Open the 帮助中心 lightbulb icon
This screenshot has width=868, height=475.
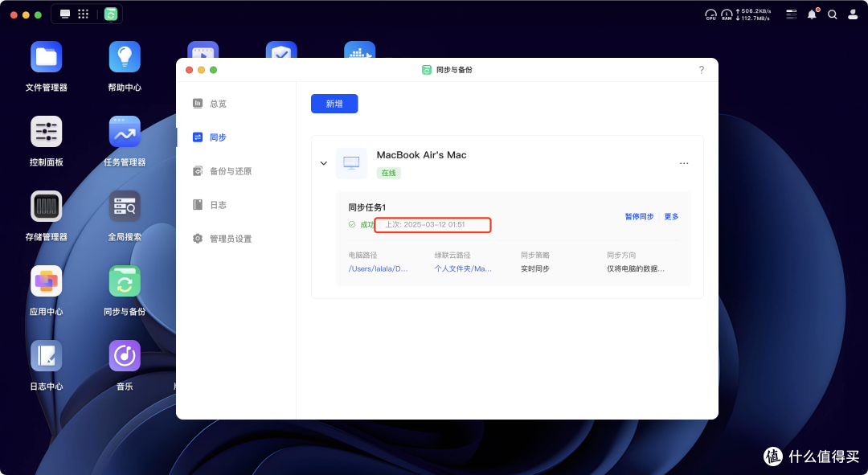coord(125,57)
